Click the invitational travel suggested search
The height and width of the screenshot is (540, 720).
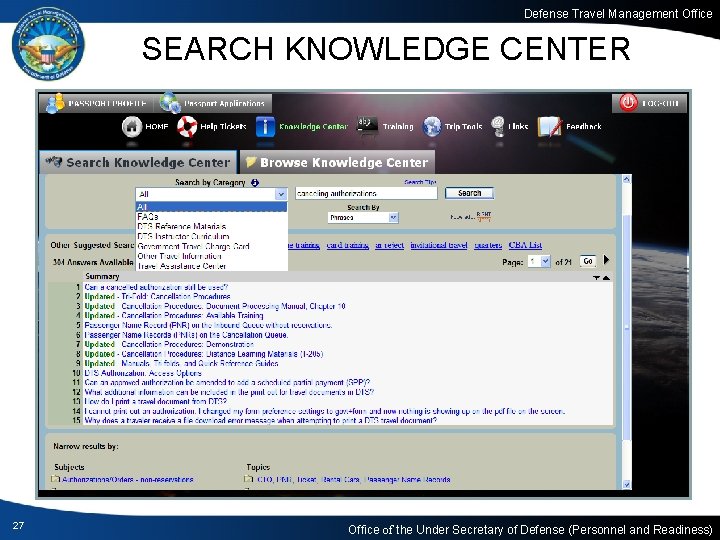[x=439, y=245]
